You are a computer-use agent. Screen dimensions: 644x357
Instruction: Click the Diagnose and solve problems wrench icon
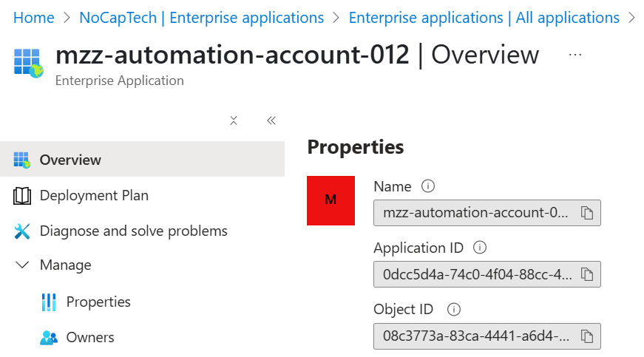(x=21, y=231)
